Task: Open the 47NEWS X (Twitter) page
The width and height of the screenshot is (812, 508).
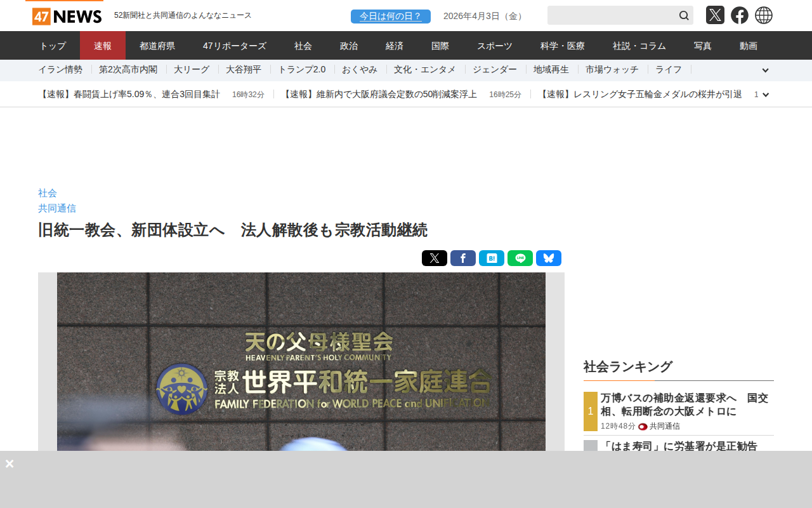Action: click(715, 15)
